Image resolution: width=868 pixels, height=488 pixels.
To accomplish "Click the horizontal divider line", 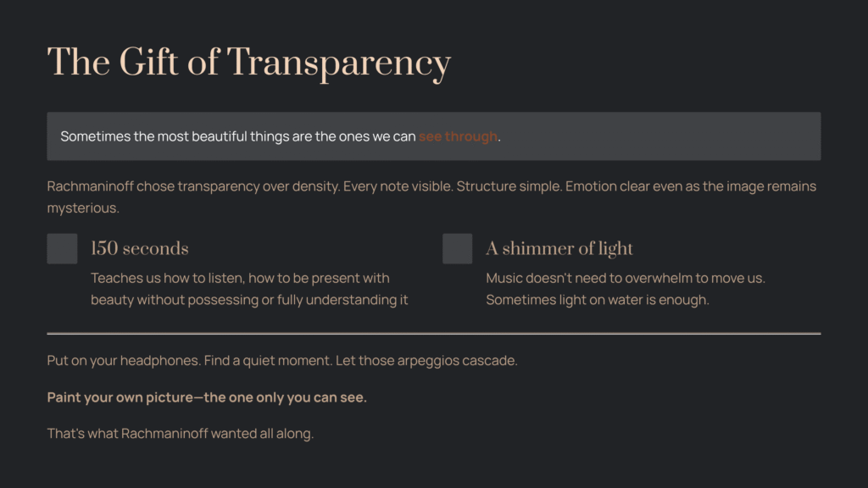I will (x=434, y=334).
